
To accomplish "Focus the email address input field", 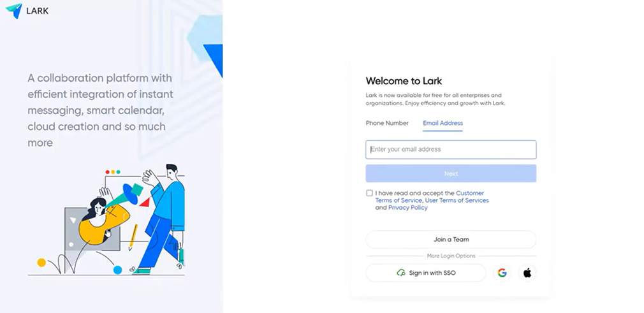I will click(x=451, y=150).
